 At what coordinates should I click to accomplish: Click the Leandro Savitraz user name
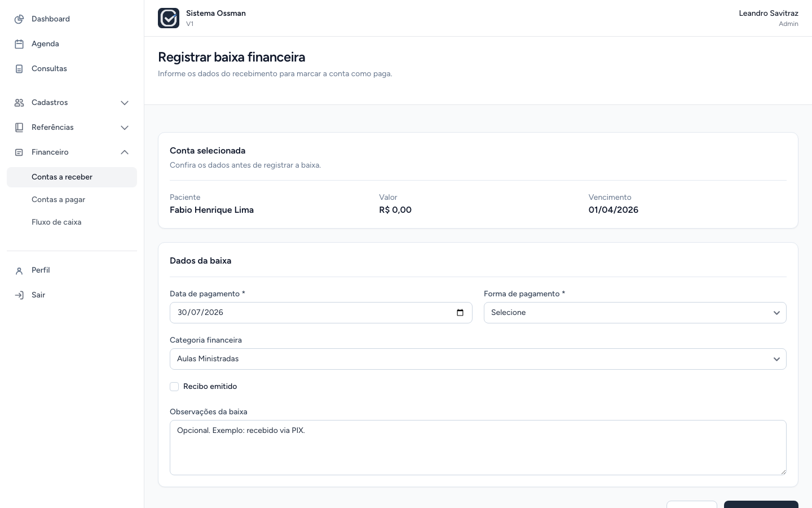coord(769,13)
